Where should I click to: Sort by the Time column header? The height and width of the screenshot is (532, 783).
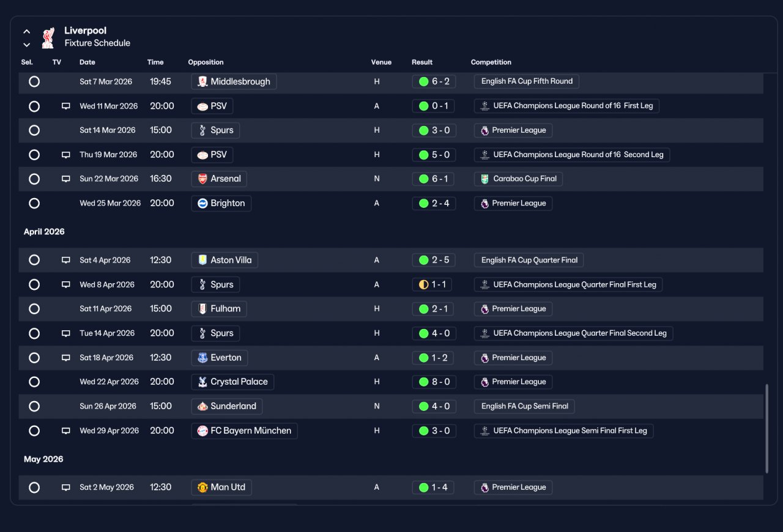coord(155,62)
